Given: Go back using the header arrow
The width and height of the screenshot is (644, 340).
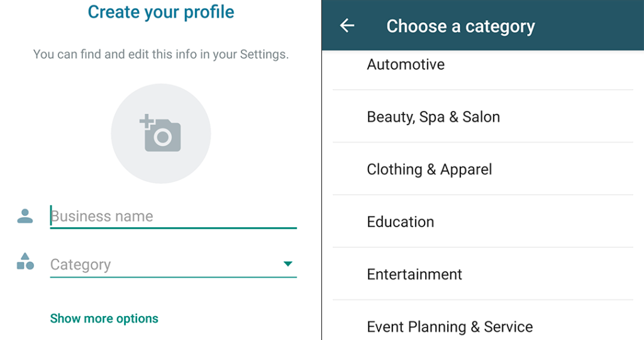Looking at the screenshot, I should click(x=347, y=25).
